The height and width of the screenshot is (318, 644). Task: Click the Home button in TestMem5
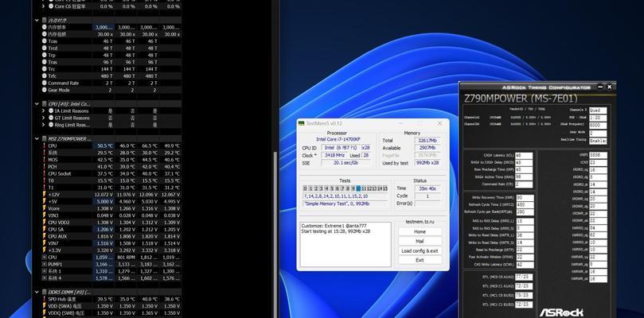coord(420,231)
